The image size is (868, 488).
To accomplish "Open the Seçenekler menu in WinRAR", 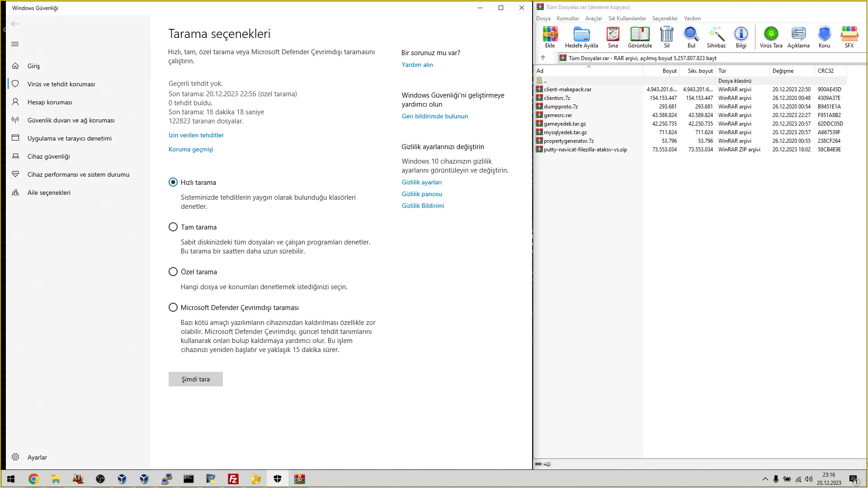I will pyautogui.click(x=665, y=19).
